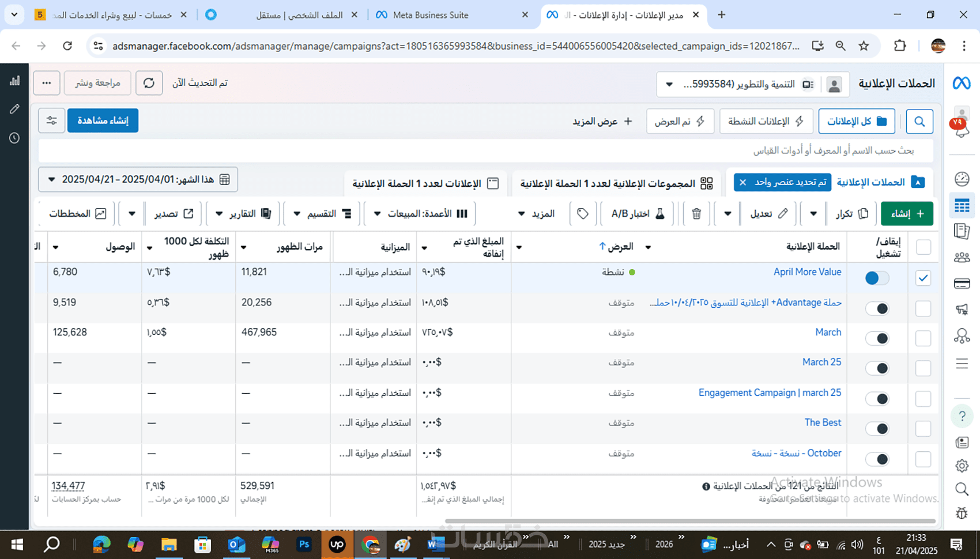Open the help question mark icon
Screen dimensions: 980x559
[x=962, y=416]
